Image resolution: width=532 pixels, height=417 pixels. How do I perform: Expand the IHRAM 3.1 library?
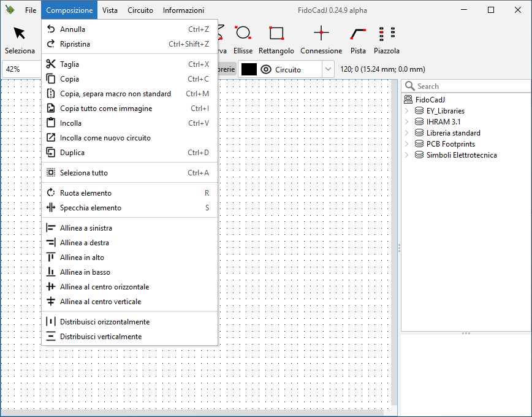(406, 122)
